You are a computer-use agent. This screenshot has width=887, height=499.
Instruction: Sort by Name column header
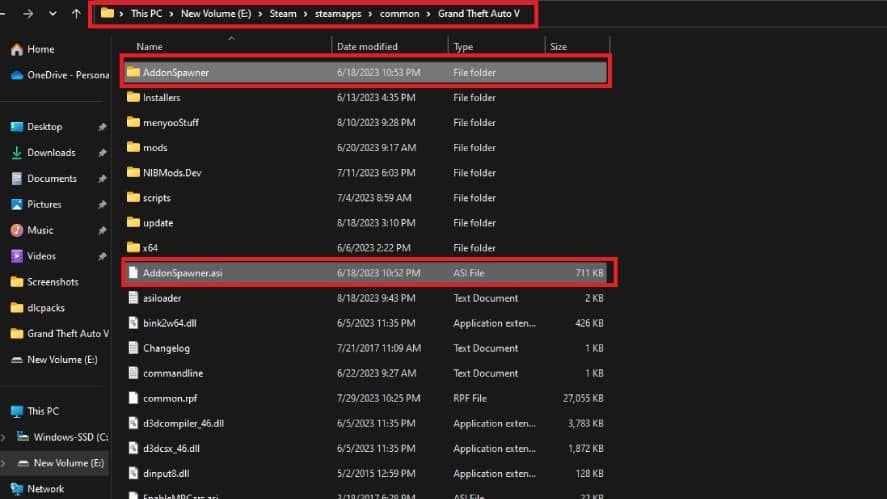tap(149, 47)
